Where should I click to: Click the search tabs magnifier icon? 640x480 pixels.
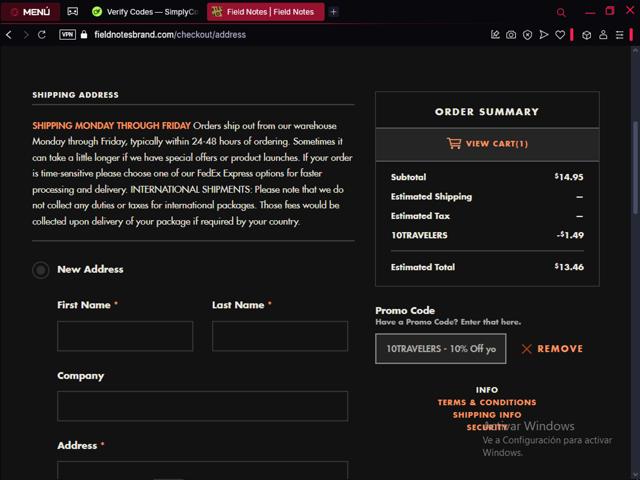click(x=561, y=12)
